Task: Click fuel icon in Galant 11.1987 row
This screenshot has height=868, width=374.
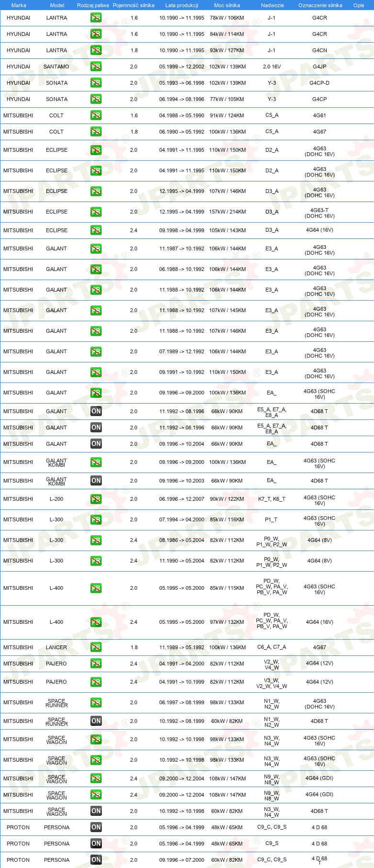Action: tap(96, 249)
